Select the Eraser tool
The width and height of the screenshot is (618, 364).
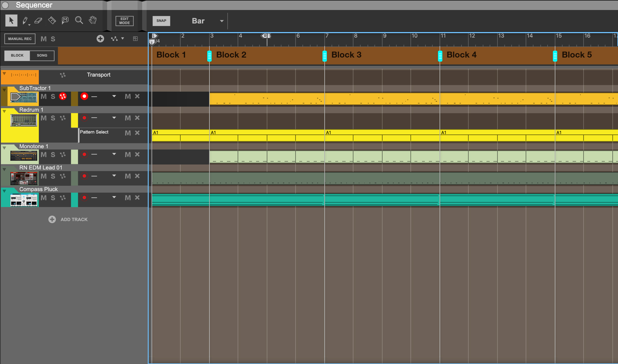(38, 21)
